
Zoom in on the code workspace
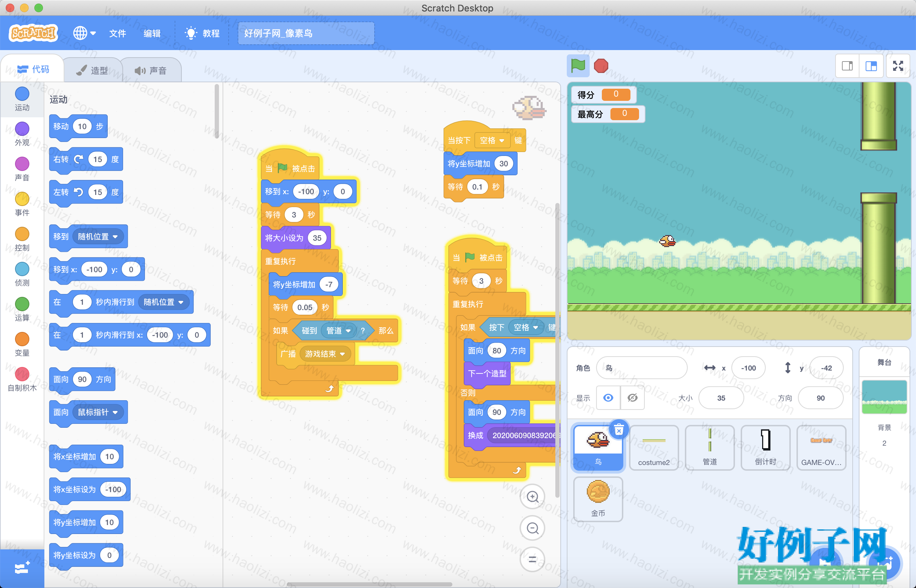[x=532, y=497]
